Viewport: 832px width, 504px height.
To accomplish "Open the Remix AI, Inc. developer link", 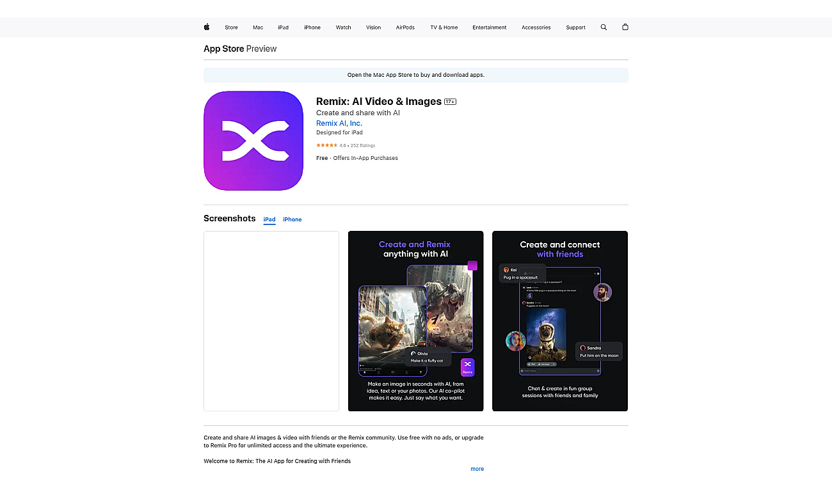I will (x=339, y=123).
